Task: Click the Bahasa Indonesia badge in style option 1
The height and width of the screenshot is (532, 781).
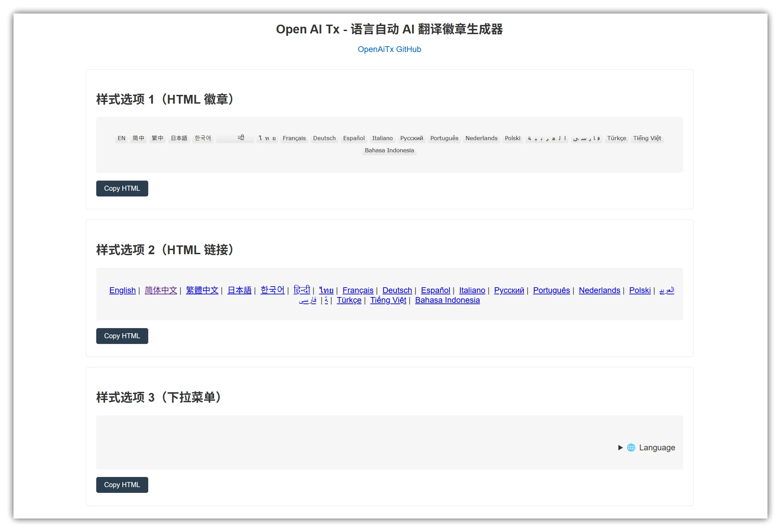Action: point(389,150)
